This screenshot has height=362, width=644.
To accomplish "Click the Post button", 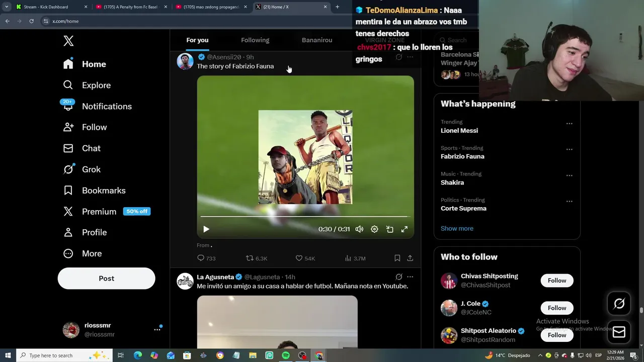I will [x=106, y=279].
